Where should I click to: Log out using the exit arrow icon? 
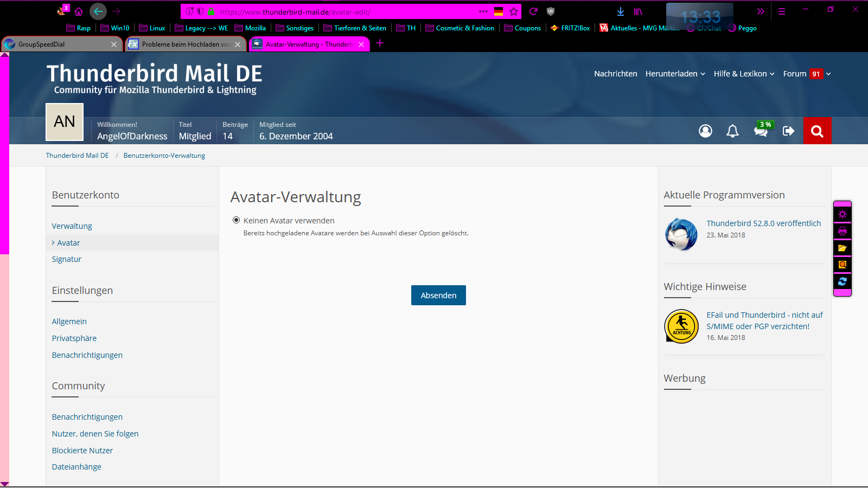click(788, 131)
